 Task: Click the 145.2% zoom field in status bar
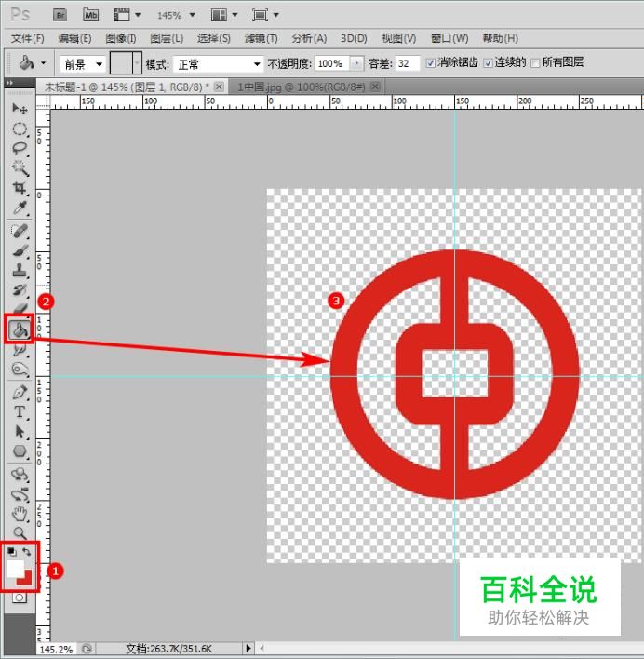pyautogui.click(x=57, y=649)
